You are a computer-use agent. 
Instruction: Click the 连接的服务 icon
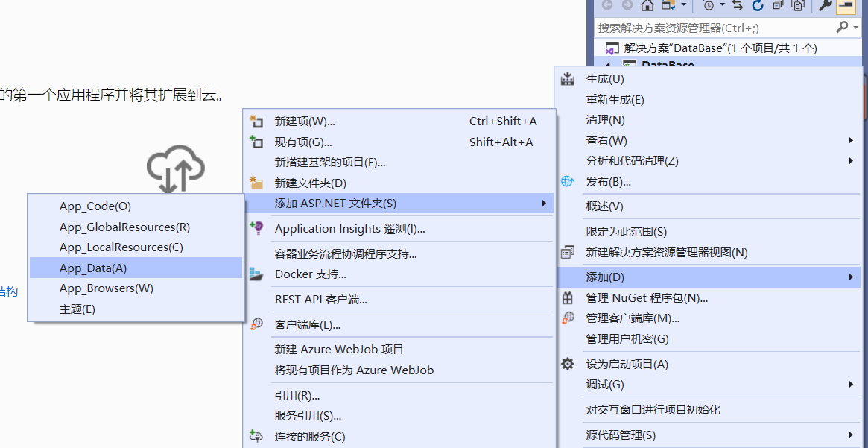pyautogui.click(x=257, y=438)
